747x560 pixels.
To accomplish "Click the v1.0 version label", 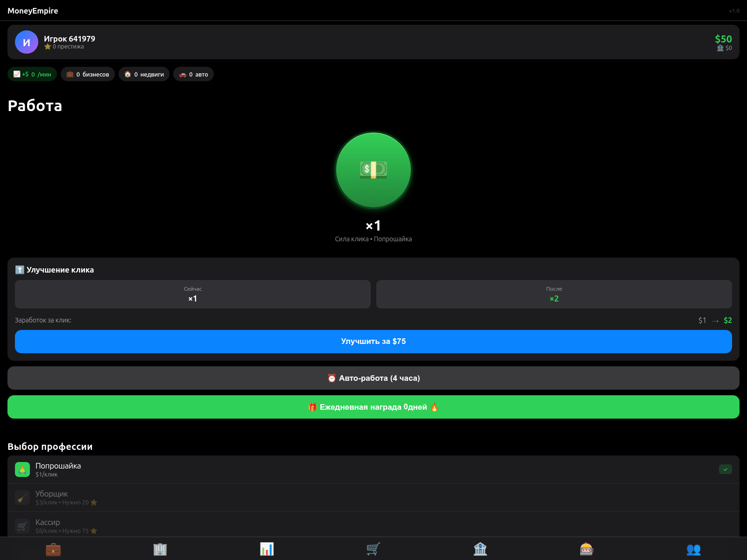I will click(734, 11).
